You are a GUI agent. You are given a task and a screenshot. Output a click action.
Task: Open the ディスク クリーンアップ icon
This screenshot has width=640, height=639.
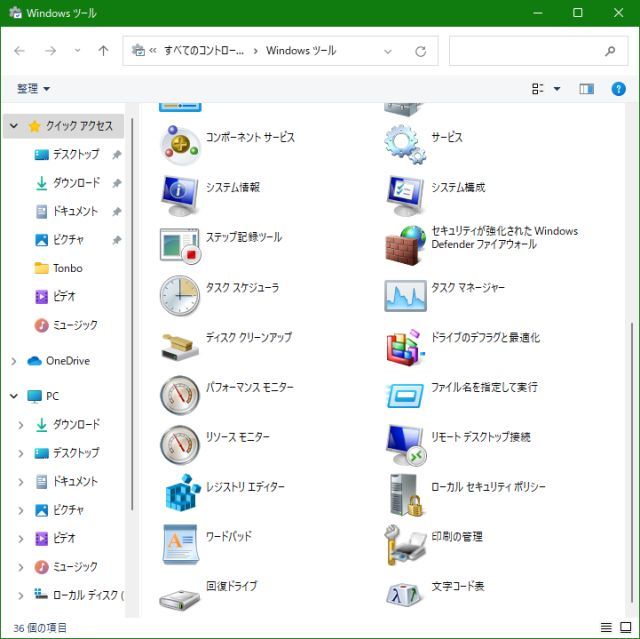click(x=180, y=346)
